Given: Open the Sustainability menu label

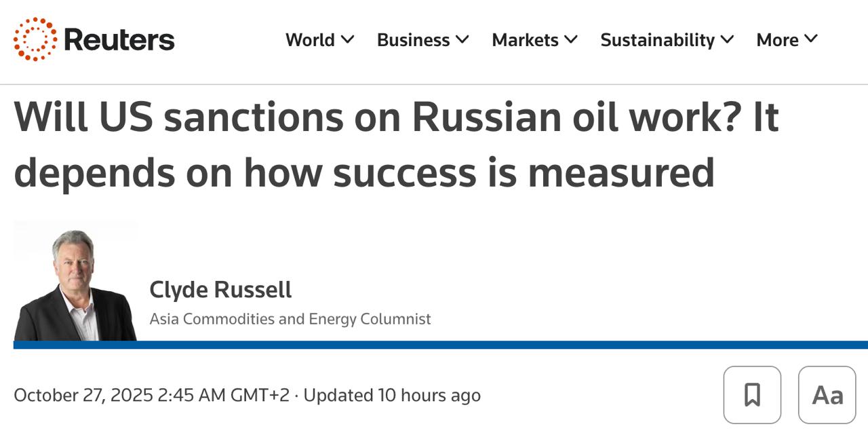Looking at the screenshot, I should 657,40.
